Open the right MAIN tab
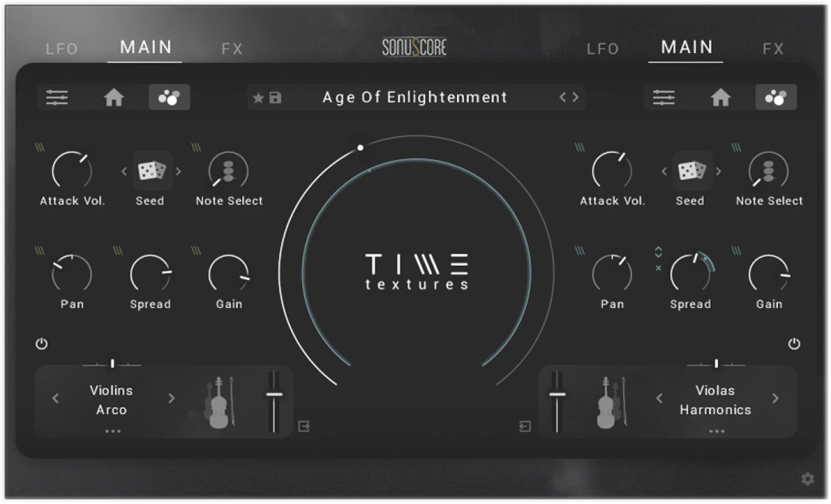The width and height of the screenshot is (831, 504). (687, 47)
